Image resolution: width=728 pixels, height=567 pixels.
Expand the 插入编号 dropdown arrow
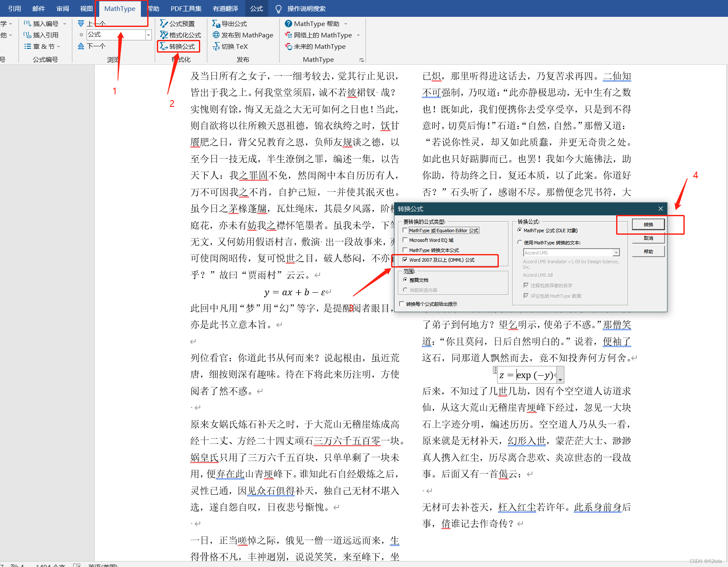coord(65,24)
